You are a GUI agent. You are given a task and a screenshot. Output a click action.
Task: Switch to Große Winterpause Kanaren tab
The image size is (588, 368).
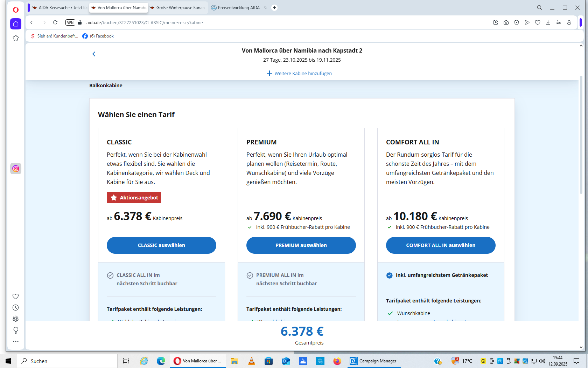[178, 8]
